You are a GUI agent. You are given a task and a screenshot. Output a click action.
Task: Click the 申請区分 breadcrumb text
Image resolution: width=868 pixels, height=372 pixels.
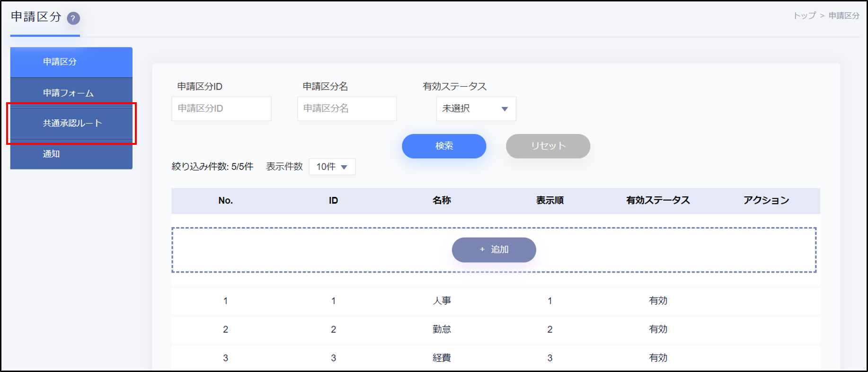tap(844, 16)
